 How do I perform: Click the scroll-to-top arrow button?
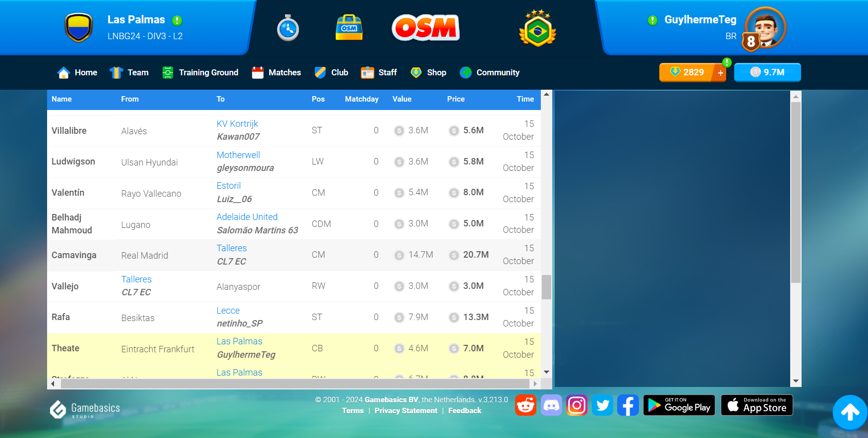pyautogui.click(x=850, y=412)
